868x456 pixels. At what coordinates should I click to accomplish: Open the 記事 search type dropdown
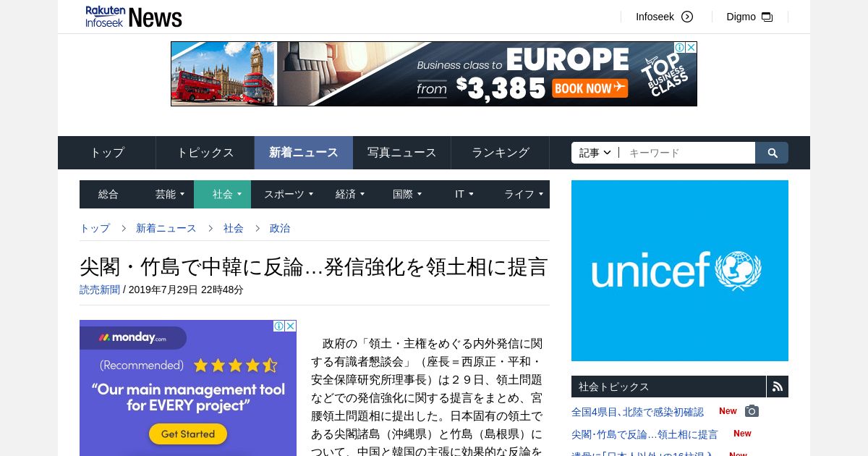coord(595,153)
